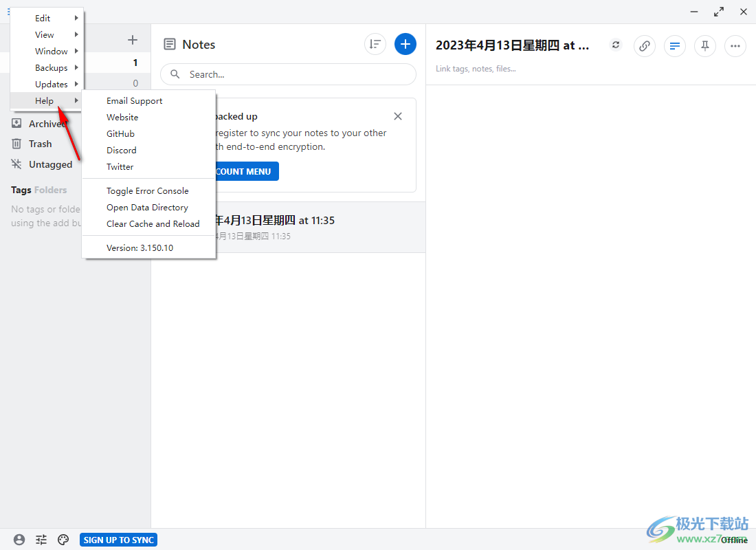This screenshot has width=756, height=550.
Task: Open the Window menu
Action: click(x=47, y=51)
